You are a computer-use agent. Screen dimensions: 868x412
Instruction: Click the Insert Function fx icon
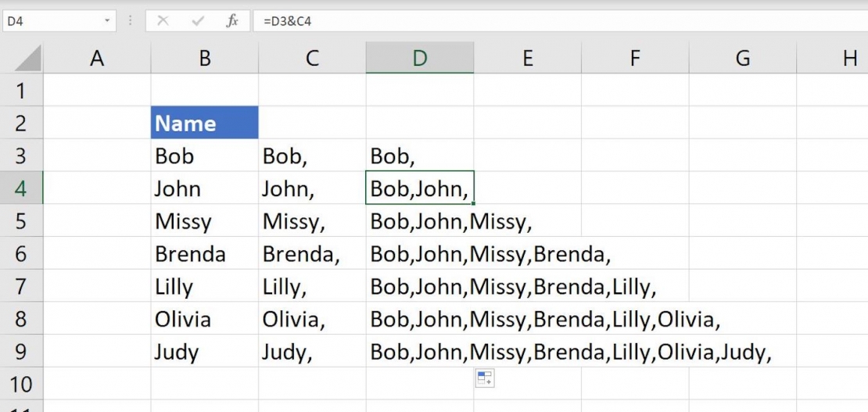point(232,21)
